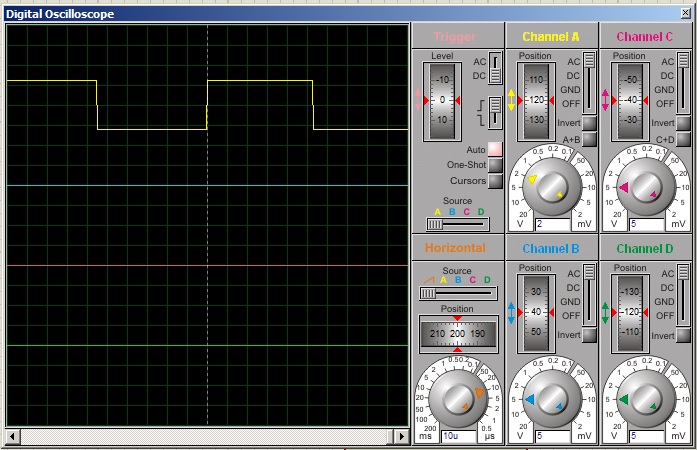This screenshot has height=450, width=697.
Task: Toggle the Auto trigger button
Action: (495, 149)
